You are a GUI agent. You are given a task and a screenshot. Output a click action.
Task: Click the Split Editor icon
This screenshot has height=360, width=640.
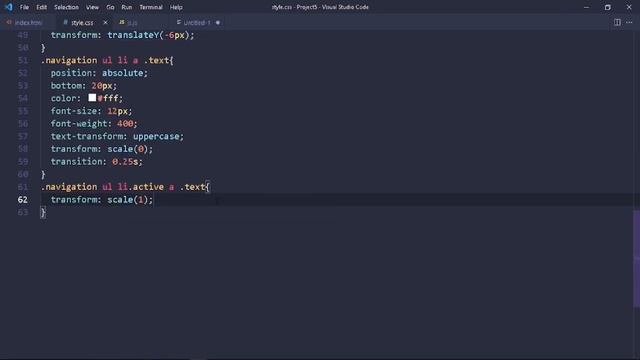(617, 22)
